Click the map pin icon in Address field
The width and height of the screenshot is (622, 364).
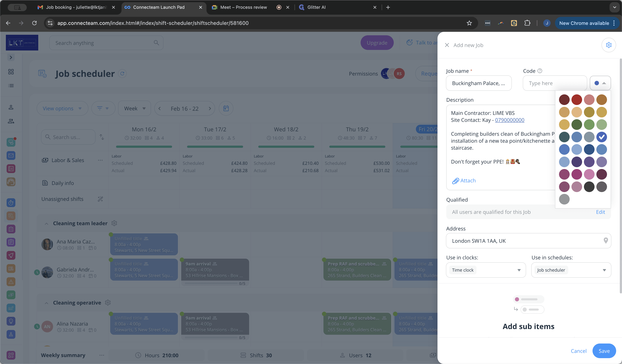click(x=606, y=241)
